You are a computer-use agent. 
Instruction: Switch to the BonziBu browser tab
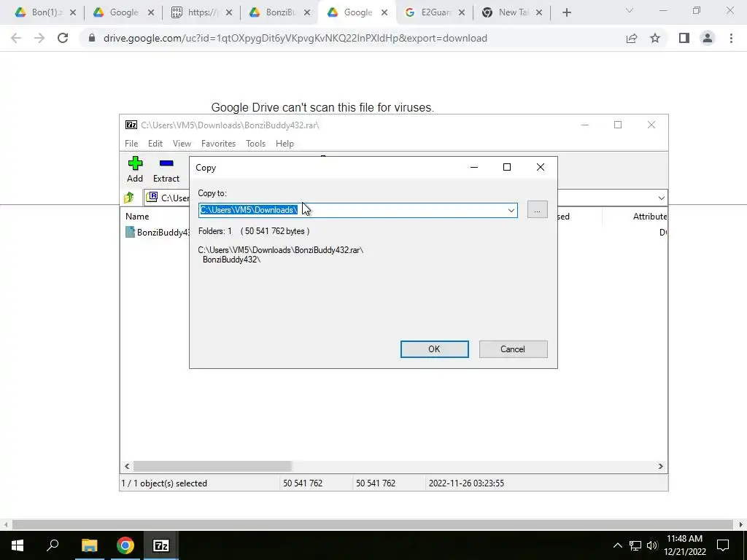[278, 12]
